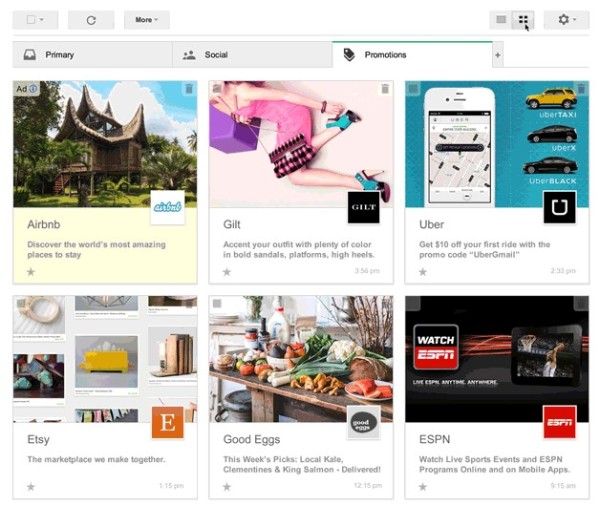This screenshot has width=600, height=506.
Task: Open the Etsy sender title
Action: [38, 440]
